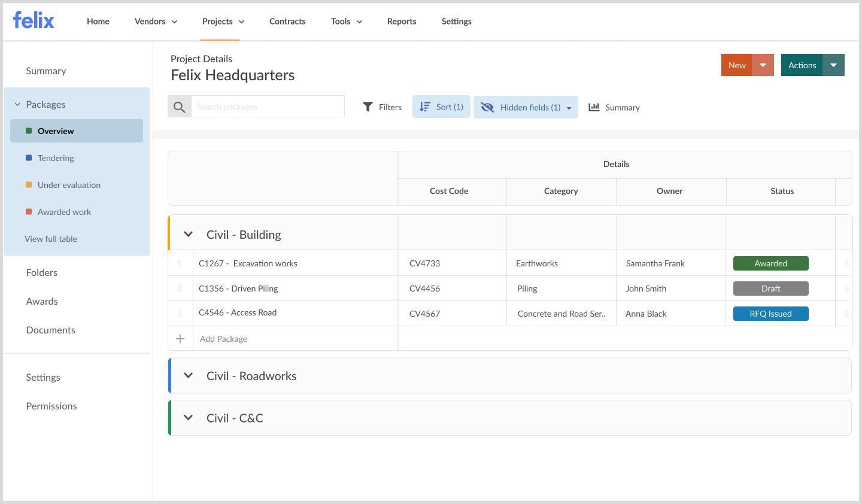The height and width of the screenshot is (504, 862).
Task: Toggle Hidden fields (1) visibility menu
Action: coord(526,107)
